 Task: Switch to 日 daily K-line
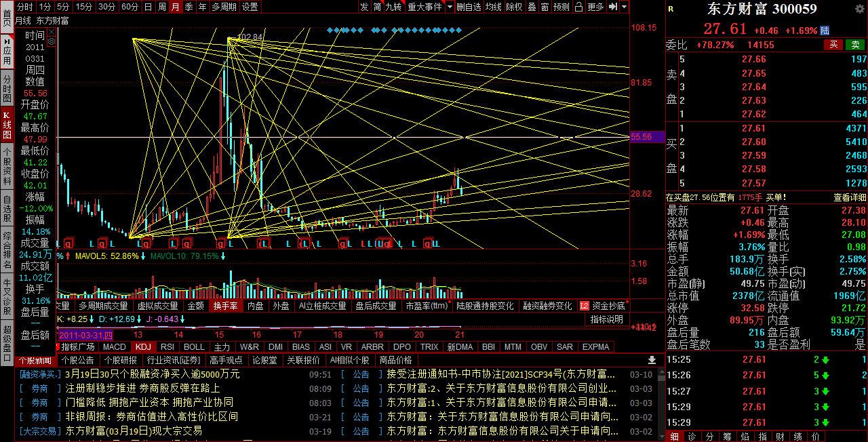click(149, 7)
